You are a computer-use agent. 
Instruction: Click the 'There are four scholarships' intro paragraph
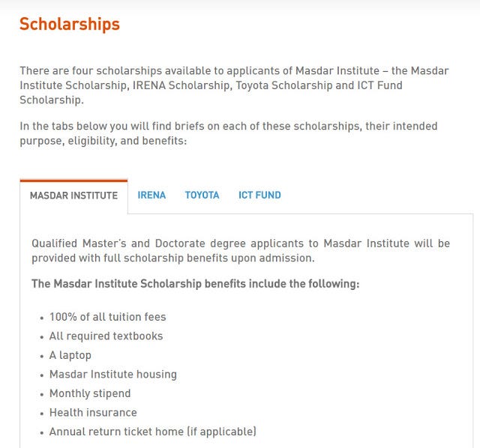234,85
